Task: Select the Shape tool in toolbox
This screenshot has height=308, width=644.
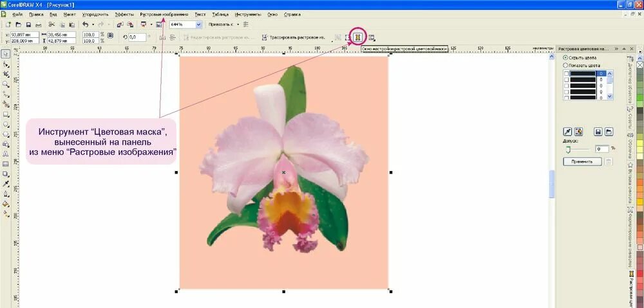Action: tap(6, 64)
